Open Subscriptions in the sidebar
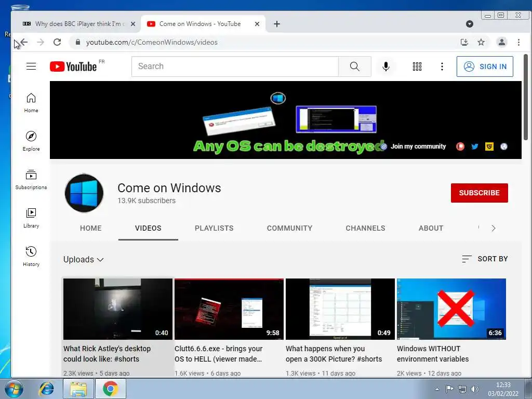Screen dimensions: 532x399 31,179
